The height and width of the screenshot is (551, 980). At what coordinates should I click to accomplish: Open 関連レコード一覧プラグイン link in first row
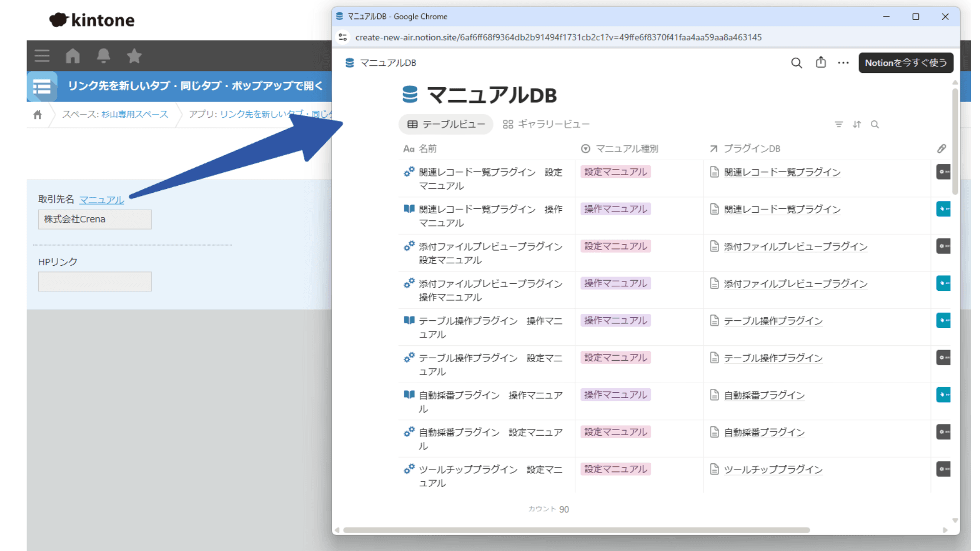[x=782, y=172]
